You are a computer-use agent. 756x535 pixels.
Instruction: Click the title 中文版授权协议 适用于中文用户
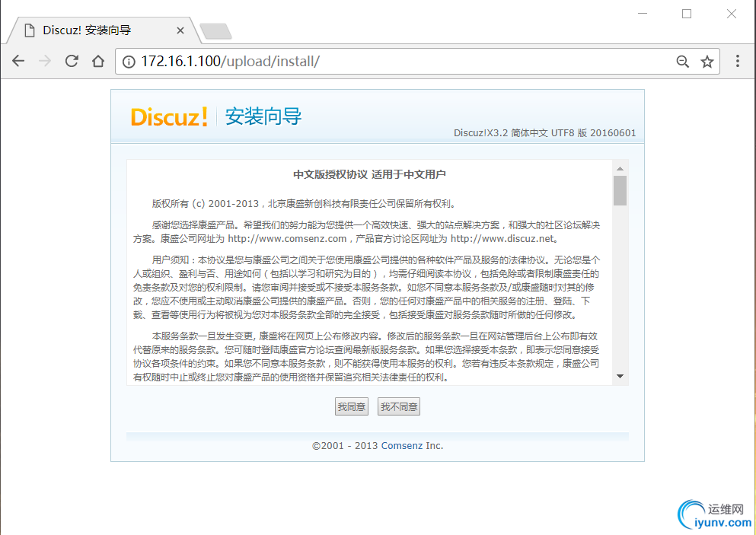click(369, 174)
